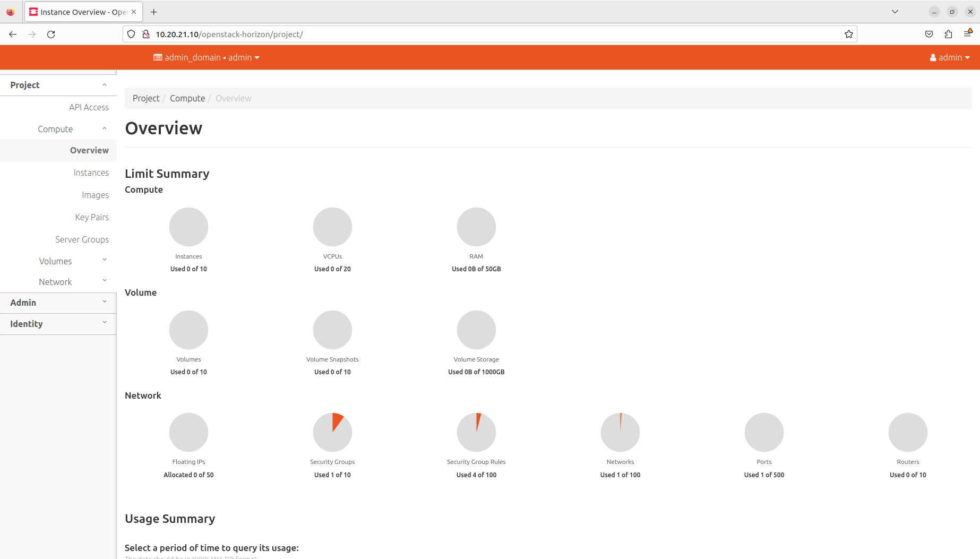Open the Key Pairs page
The width and height of the screenshot is (980, 559).
click(92, 217)
